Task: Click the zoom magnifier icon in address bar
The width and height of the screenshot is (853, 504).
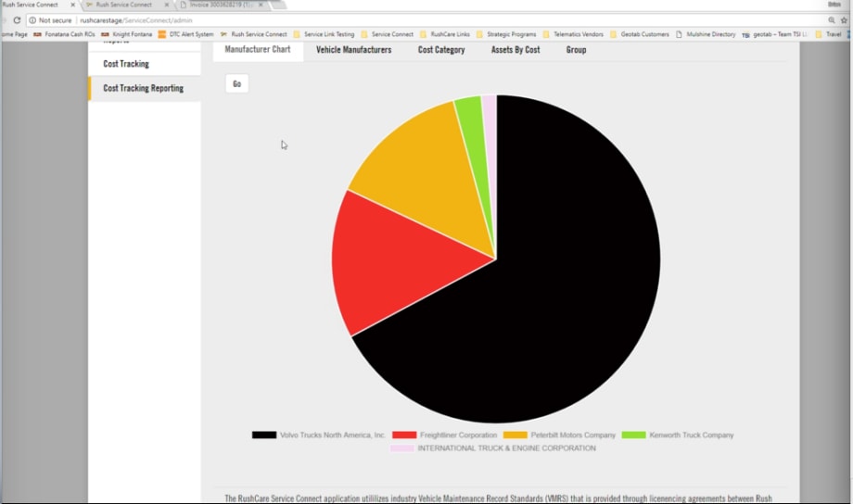Action: tap(832, 20)
